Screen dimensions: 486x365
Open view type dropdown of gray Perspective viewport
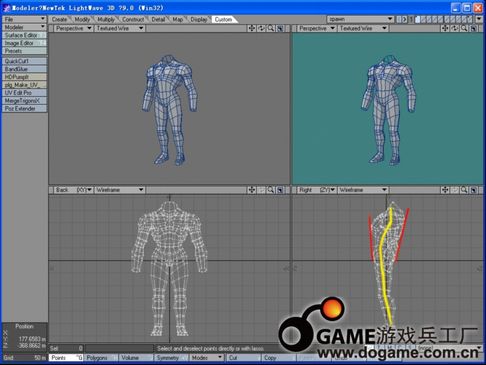click(x=73, y=28)
